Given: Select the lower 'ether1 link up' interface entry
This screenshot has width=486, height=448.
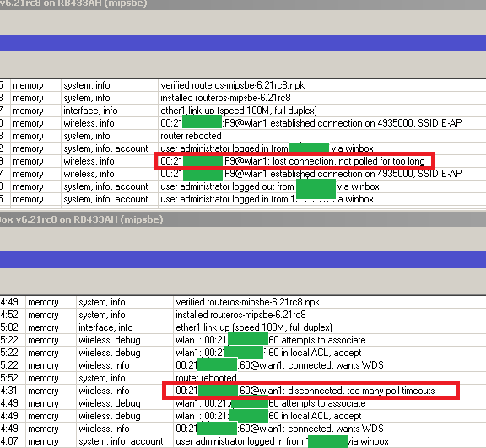Looking at the screenshot, I should pyautogui.click(x=243, y=327).
